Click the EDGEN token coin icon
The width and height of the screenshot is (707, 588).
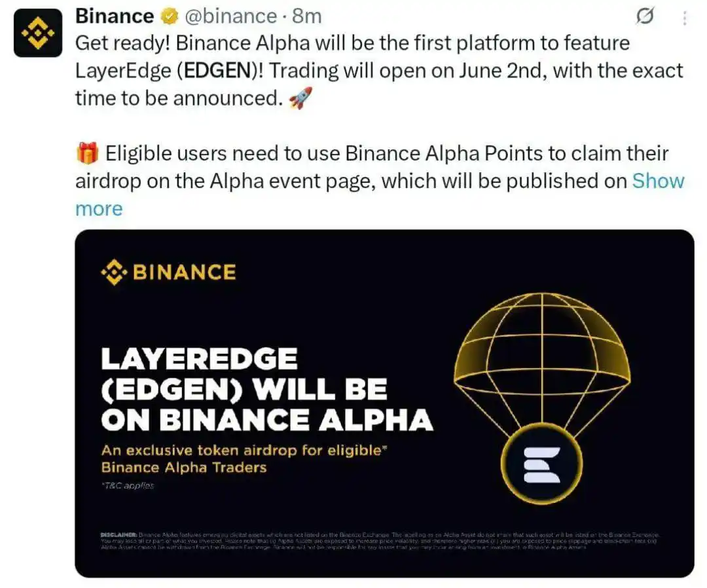pyautogui.click(x=541, y=464)
